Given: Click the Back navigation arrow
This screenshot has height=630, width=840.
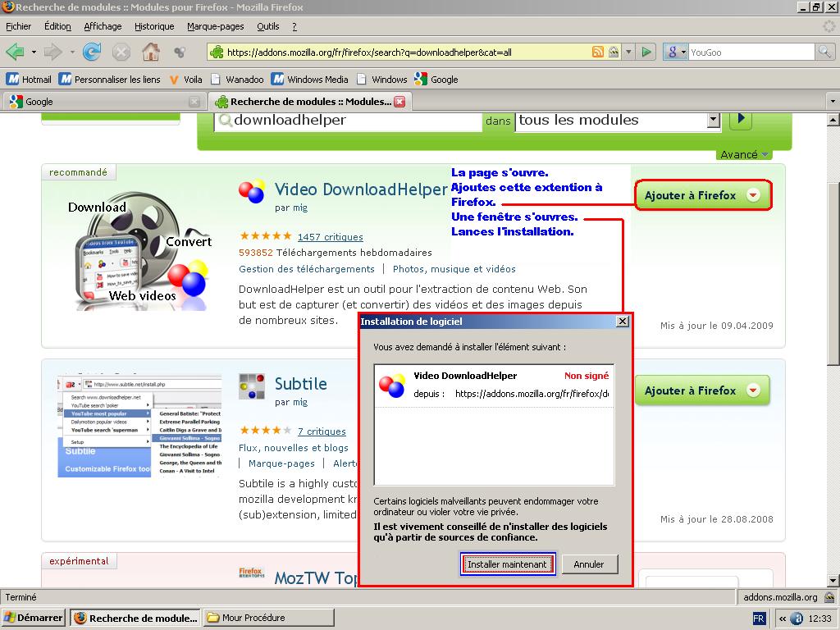Looking at the screenshot, I should [15, 52].
